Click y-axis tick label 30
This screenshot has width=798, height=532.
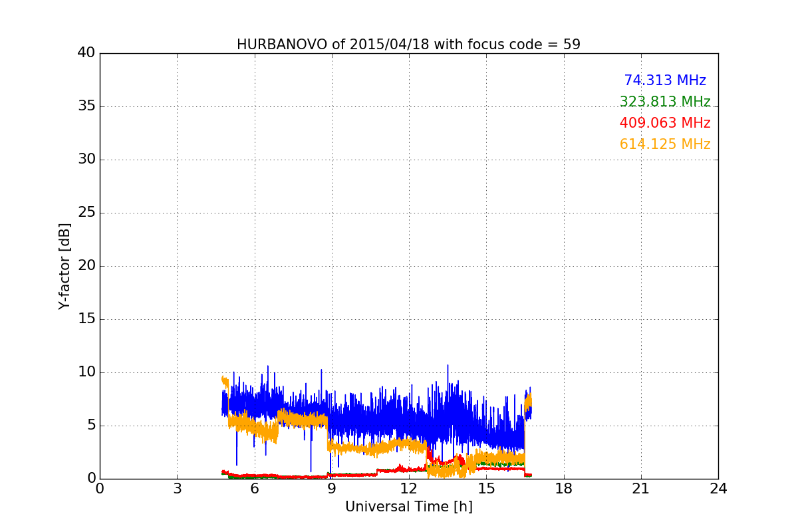(x=86, y=160)
